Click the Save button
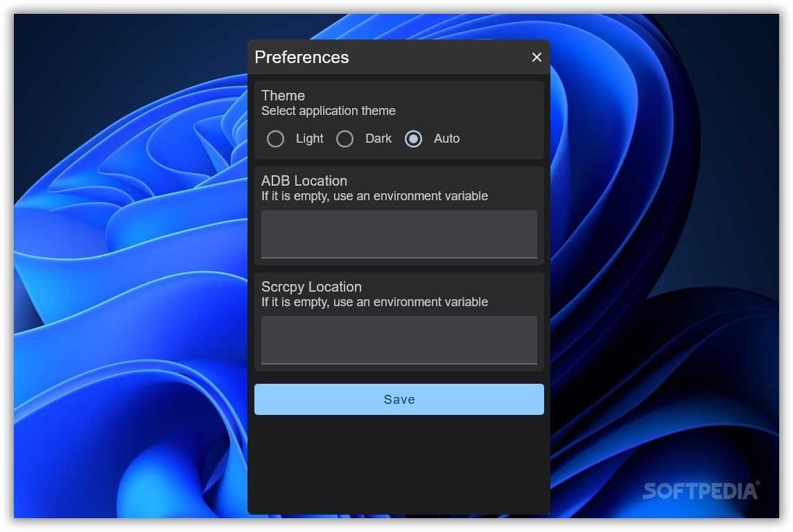This screenshot has width=793, height=532. [x=399, y=399]
